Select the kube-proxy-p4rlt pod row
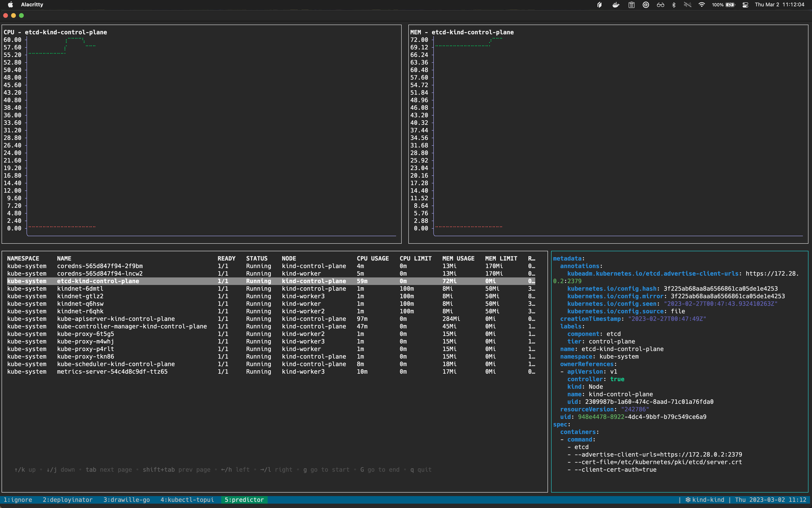The image size is (812, 508). tap(271, 349)
